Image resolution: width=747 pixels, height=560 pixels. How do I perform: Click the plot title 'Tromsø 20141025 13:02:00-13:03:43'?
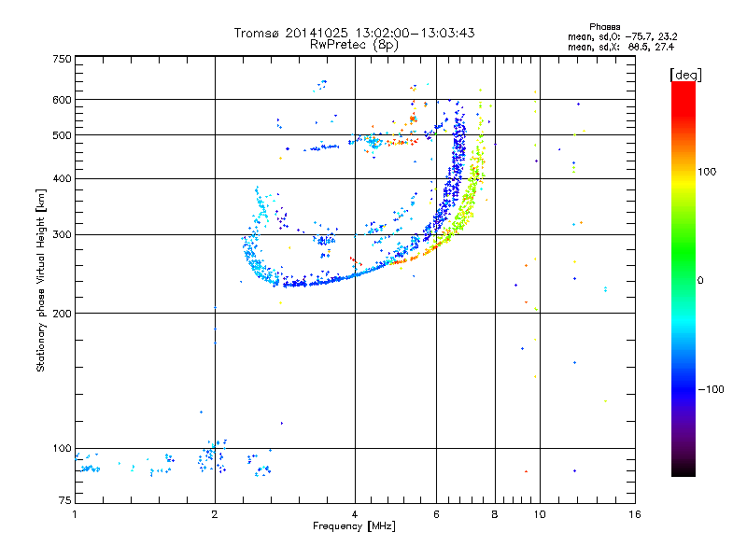pyautogui.click(x=354, y=33)
